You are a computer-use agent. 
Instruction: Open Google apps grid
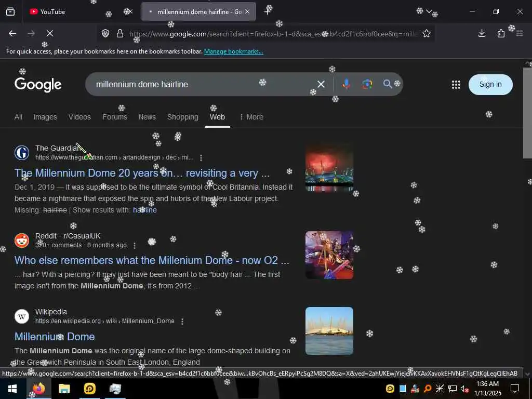pyautogui.click(x=456, y=85)
